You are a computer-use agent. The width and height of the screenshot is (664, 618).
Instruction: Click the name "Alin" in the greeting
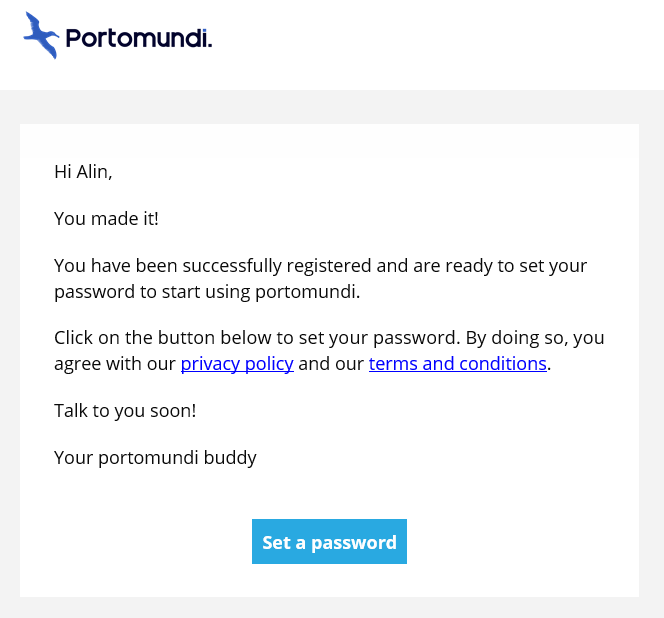tap(93, 172)
